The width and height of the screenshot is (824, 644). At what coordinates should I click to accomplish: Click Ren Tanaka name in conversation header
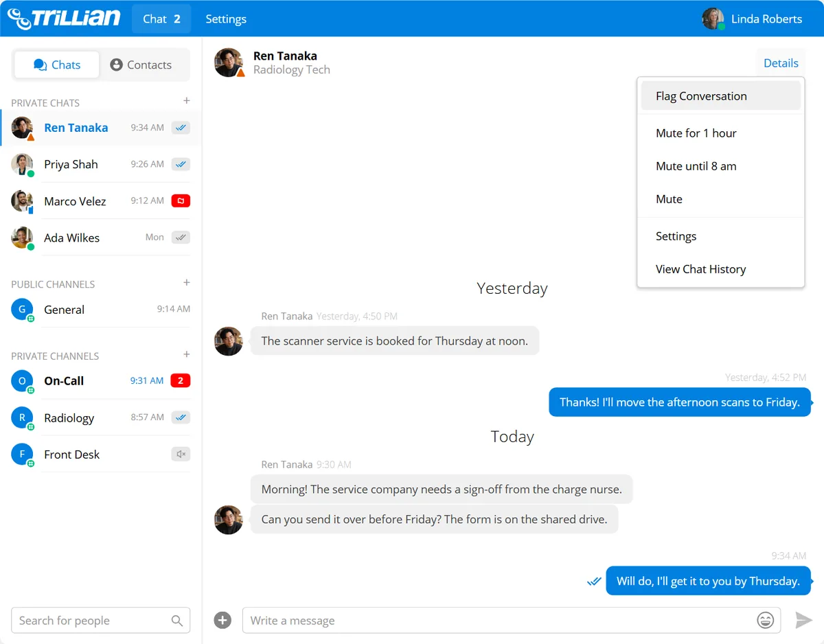pyautogui.click(x=285, y=56)
